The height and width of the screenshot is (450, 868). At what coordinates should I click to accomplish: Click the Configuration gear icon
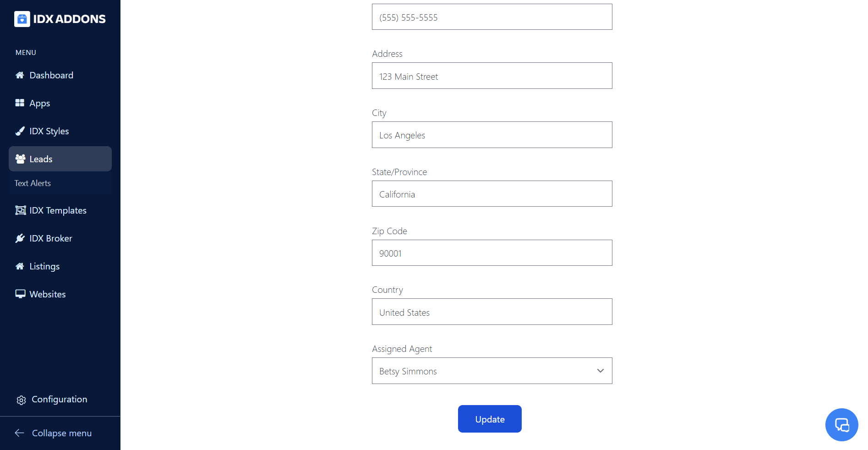click(x=21, y=400)
